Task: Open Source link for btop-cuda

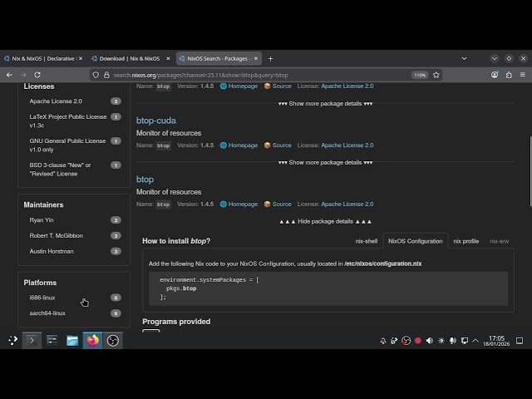Action: click(278, 145)
